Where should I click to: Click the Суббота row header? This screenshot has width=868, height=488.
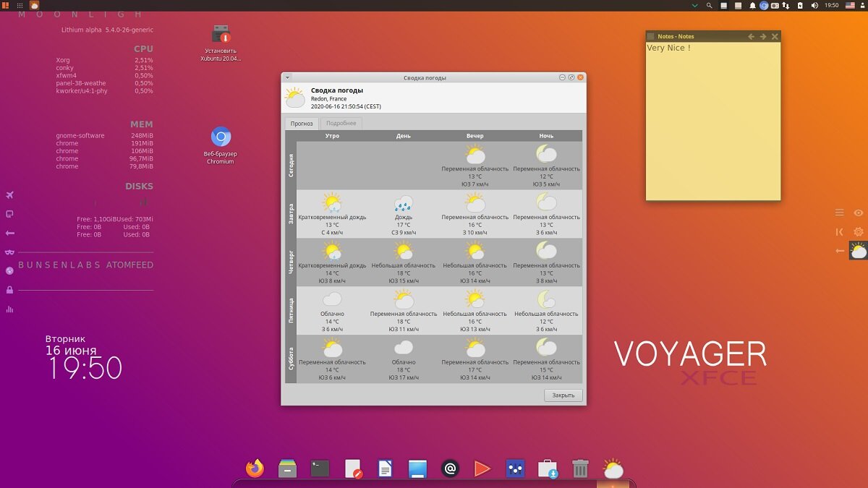point(291,359)
